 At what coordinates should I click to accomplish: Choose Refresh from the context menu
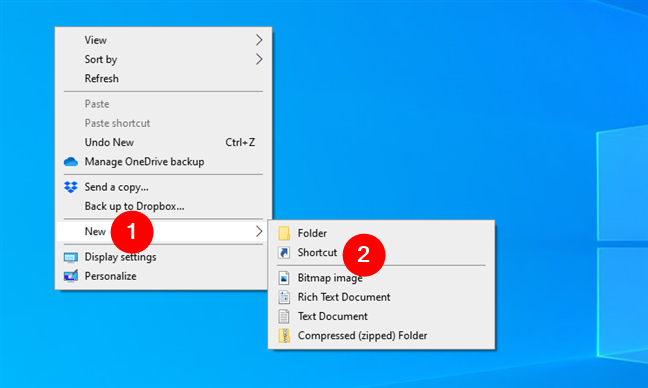pos(164,79)
